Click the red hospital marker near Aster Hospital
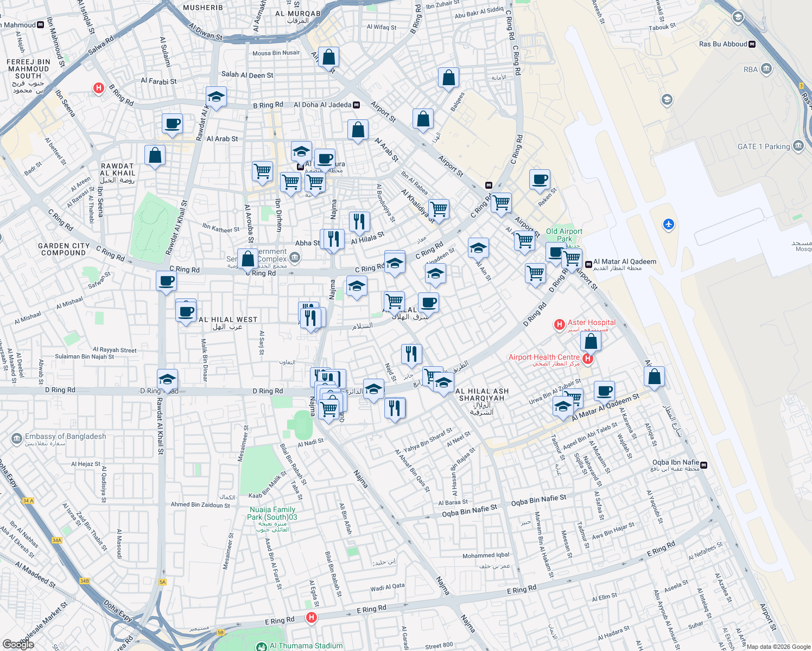This screenshot has width=812, height=651. (x=559, y=324)
